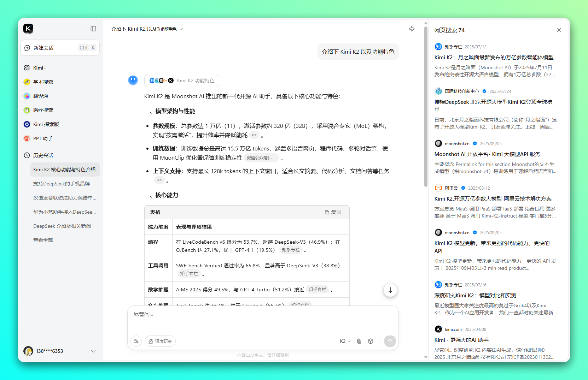Click the 微信公众号 citation tag

[261, 158]
